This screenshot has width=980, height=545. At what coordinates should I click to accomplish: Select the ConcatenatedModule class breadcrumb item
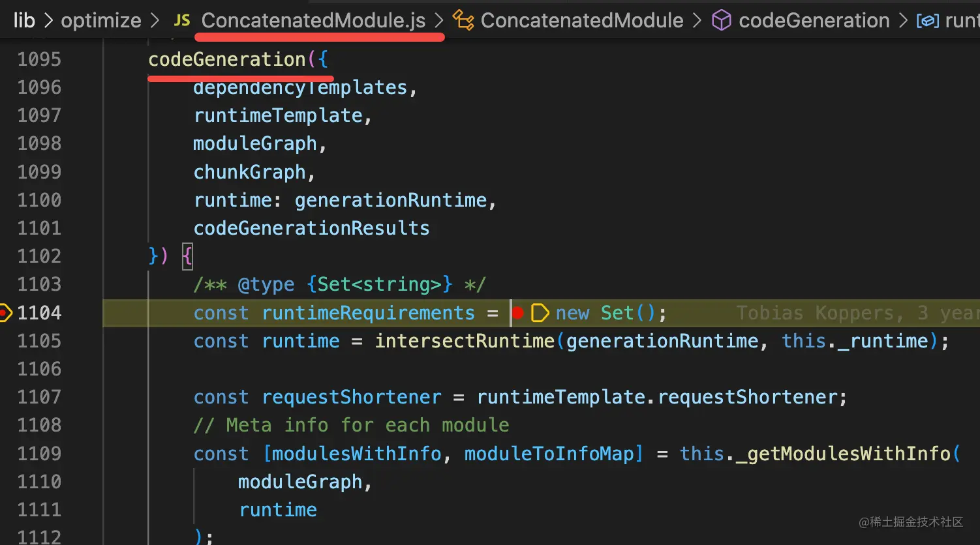[x=582, y=21]
